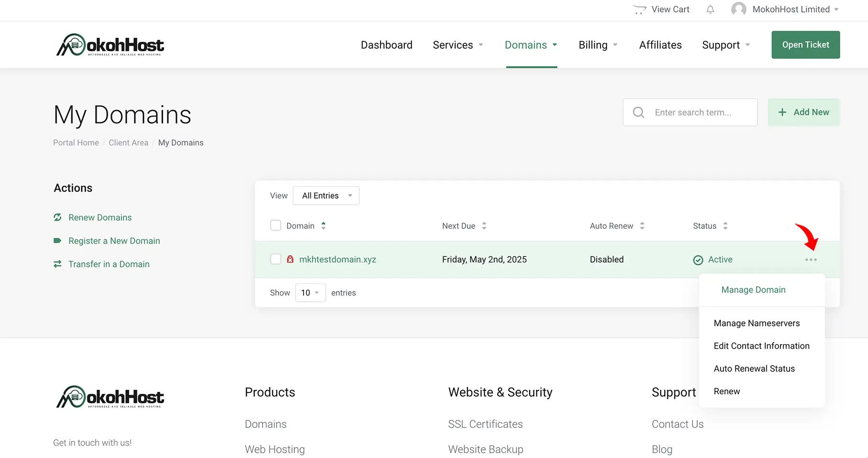The width and height of the screenshot is (868, 458).
Task: Open the three-dot menu for mkhtestdomain.xyz
Action: 811,260
